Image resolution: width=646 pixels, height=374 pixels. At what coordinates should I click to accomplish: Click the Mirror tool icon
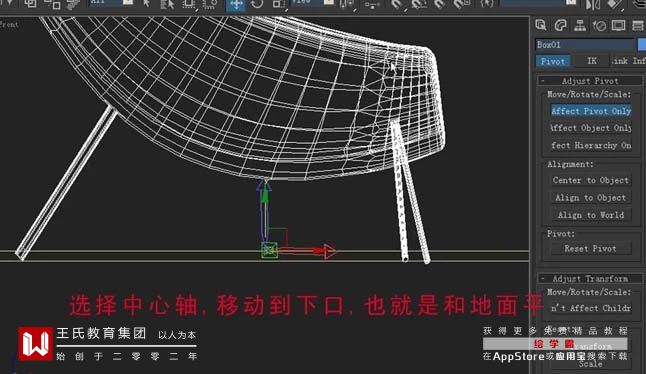coord(593,5)
